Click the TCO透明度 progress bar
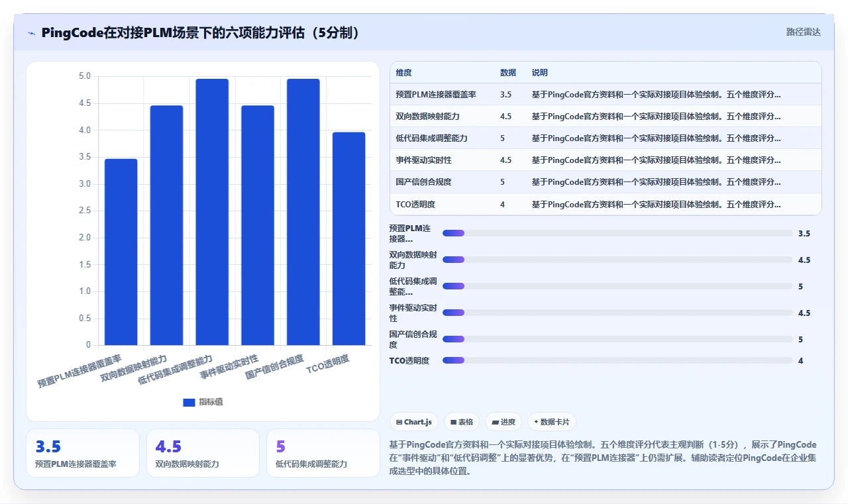Viewport: 848px width, 504px height. tap(617, 360)
